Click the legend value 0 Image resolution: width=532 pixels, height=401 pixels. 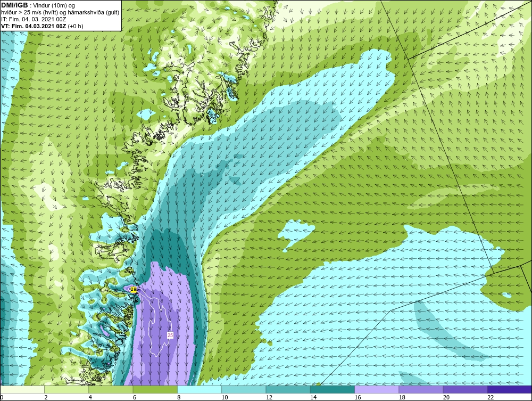point(2,398)
